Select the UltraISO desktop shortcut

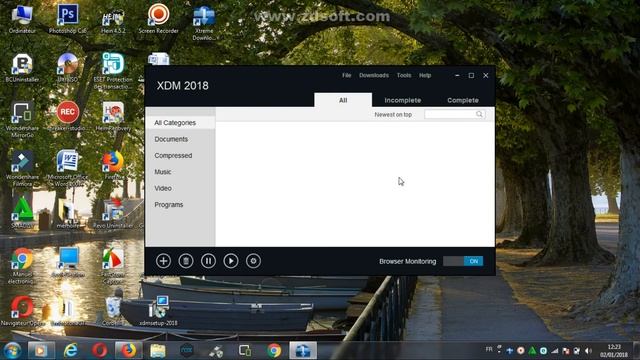[x=68, y=68]
